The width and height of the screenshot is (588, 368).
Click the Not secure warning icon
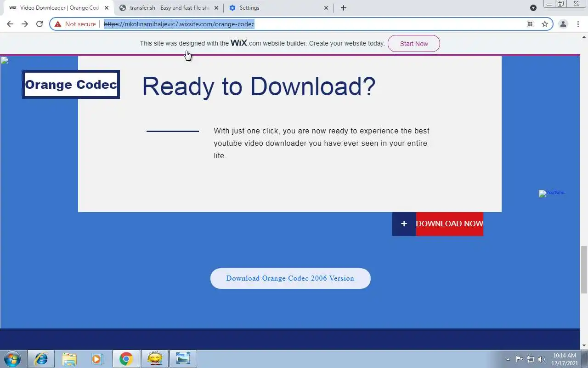(58, 24)
